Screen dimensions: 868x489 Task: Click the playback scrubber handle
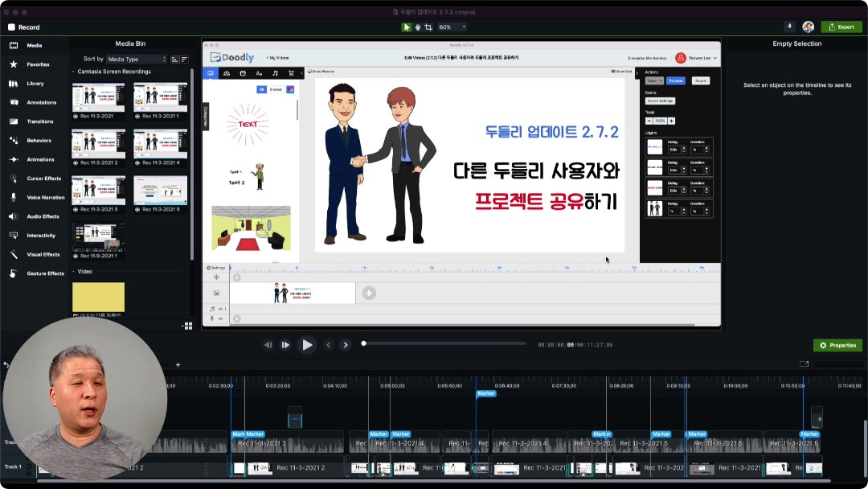(364, 343)
